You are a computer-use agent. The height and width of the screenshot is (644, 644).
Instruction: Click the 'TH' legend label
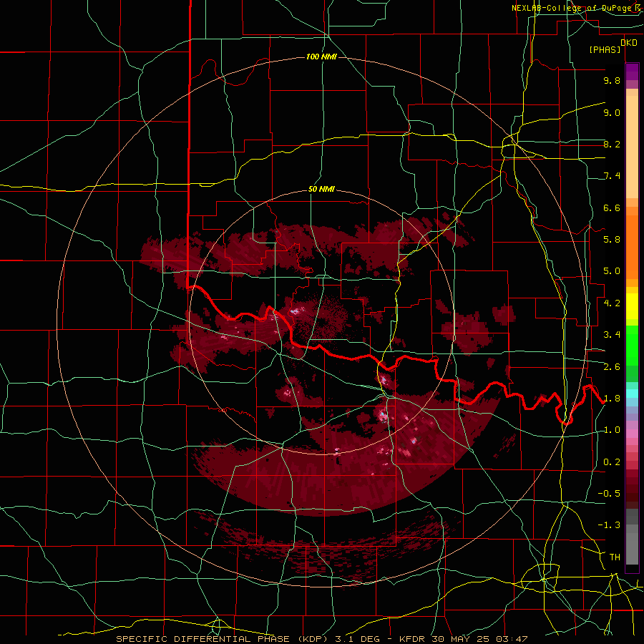click(615, 557)
